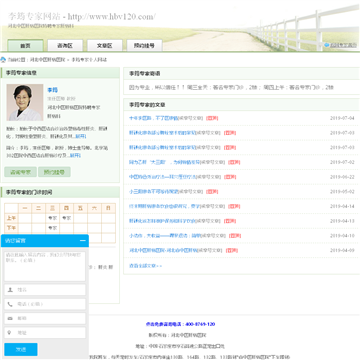Image resolution: width=360 pixels, height=360 pixels.
Task: Click the green 咨询专家 button
Action: coord(20,172)
